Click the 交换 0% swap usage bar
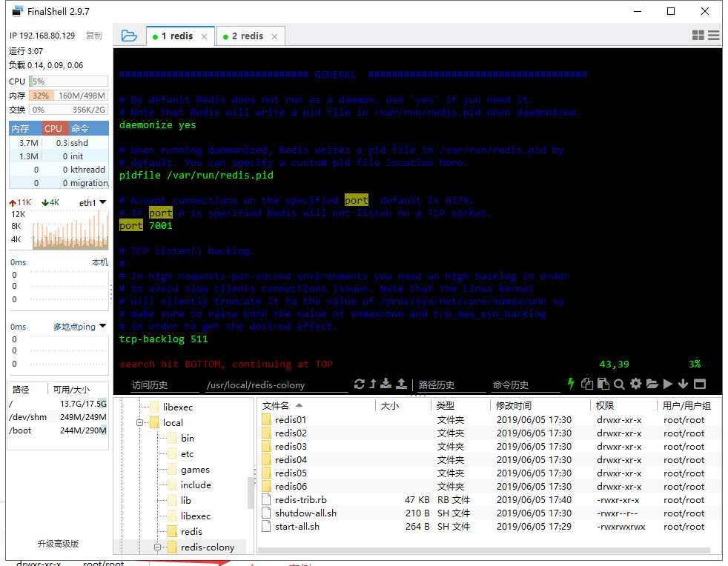This screenshot has height=566, width=728. [68, 110]
